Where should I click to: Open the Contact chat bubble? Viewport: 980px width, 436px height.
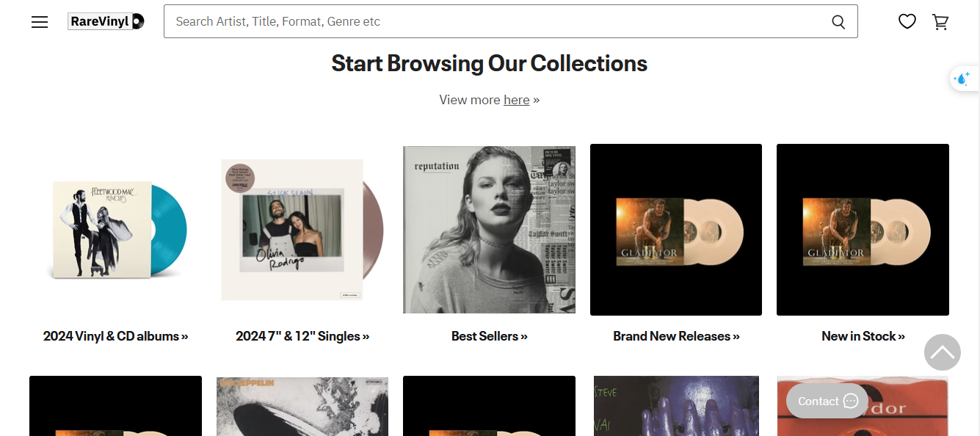point(827,401)
